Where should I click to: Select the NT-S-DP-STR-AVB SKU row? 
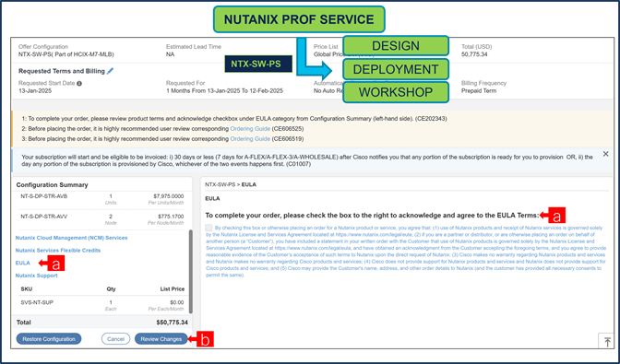pos(102,199)
